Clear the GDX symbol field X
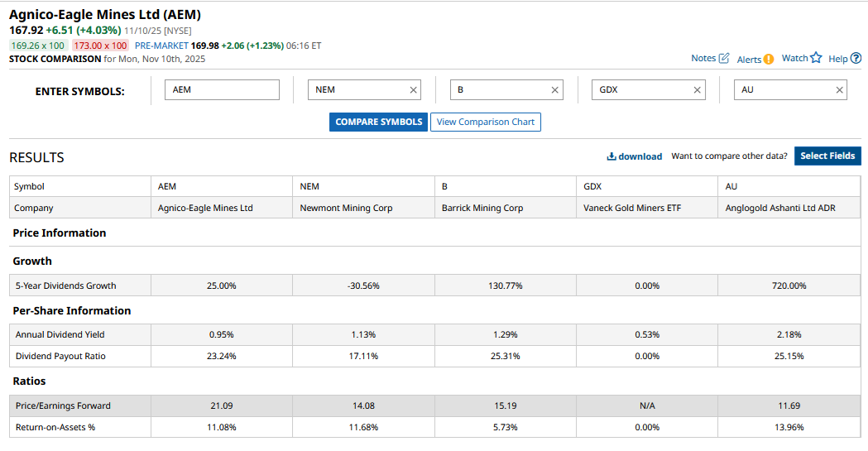 coord(698,90)
